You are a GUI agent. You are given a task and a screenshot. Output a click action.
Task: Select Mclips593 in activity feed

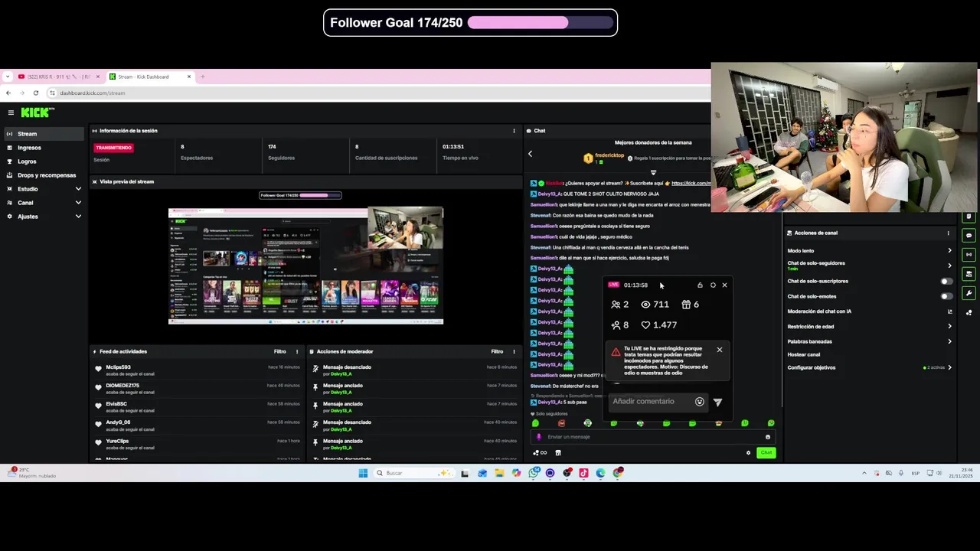[118, 367]
